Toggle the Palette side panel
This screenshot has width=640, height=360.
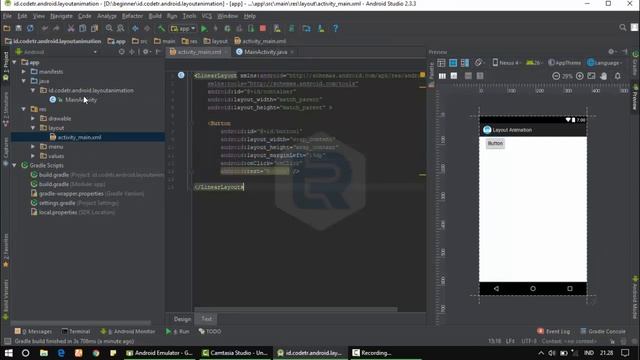point(431,74)
